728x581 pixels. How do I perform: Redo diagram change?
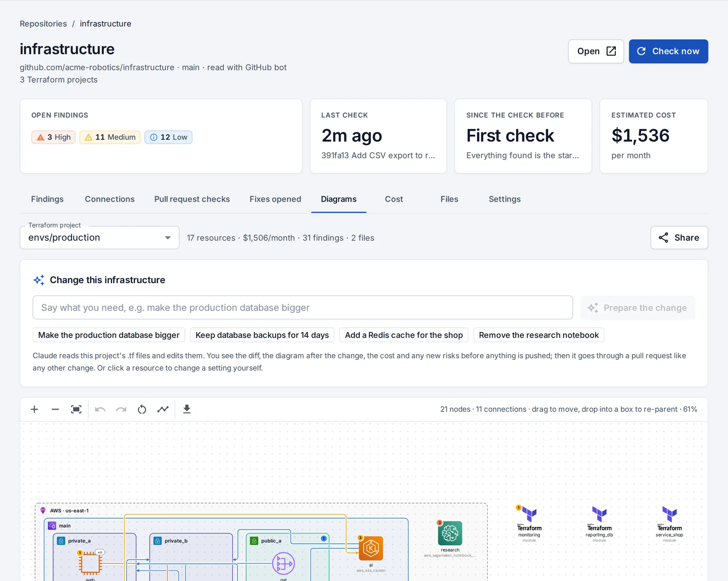121,409
